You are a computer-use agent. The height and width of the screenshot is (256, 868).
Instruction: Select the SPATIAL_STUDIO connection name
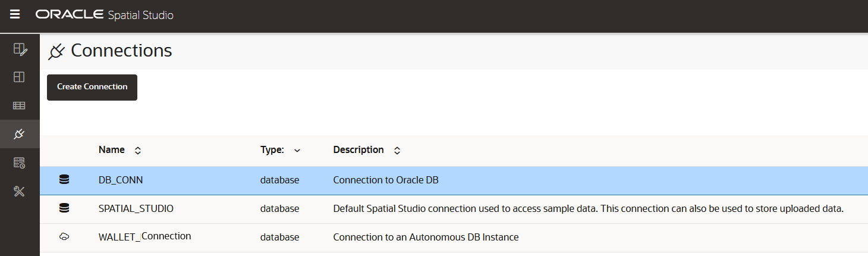[136, 208]
